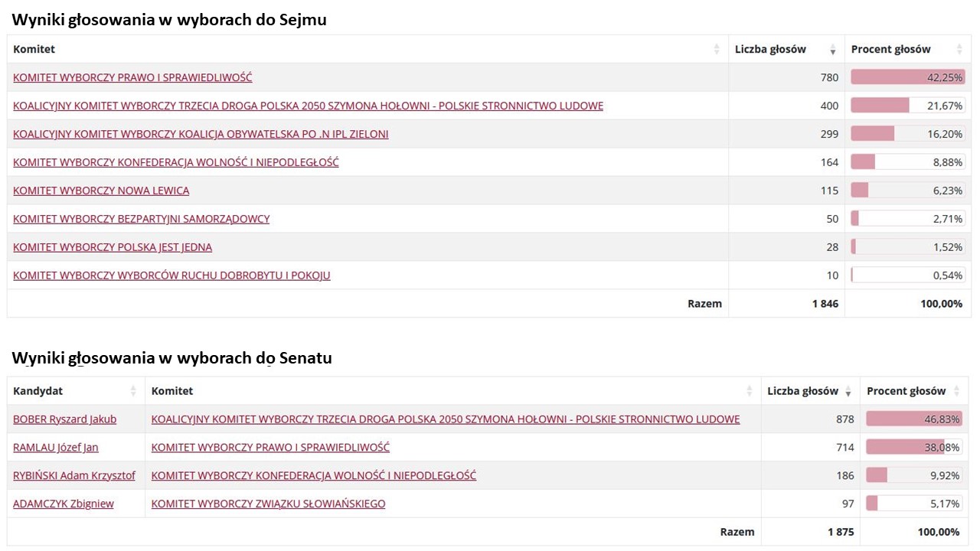
Task: Open Komitet Wyborczy Nowa Lewica link
Action: click(x=101, y=191)
